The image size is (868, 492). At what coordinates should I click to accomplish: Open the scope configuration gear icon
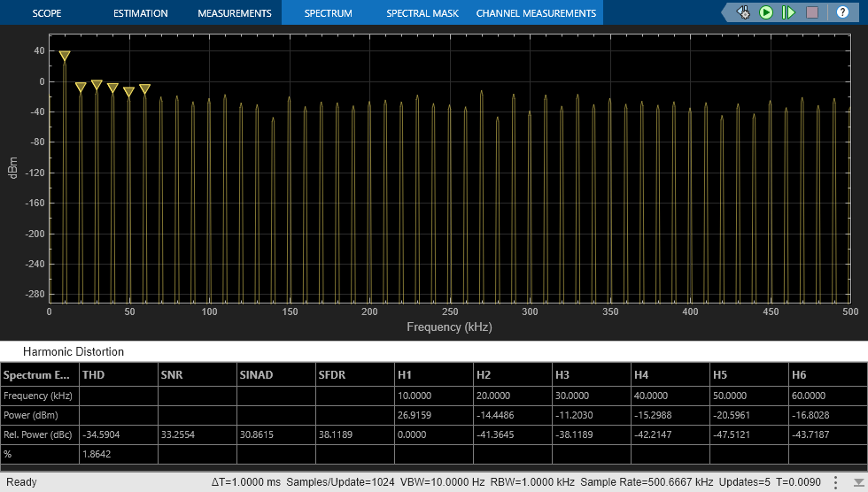tap(743, 12)
